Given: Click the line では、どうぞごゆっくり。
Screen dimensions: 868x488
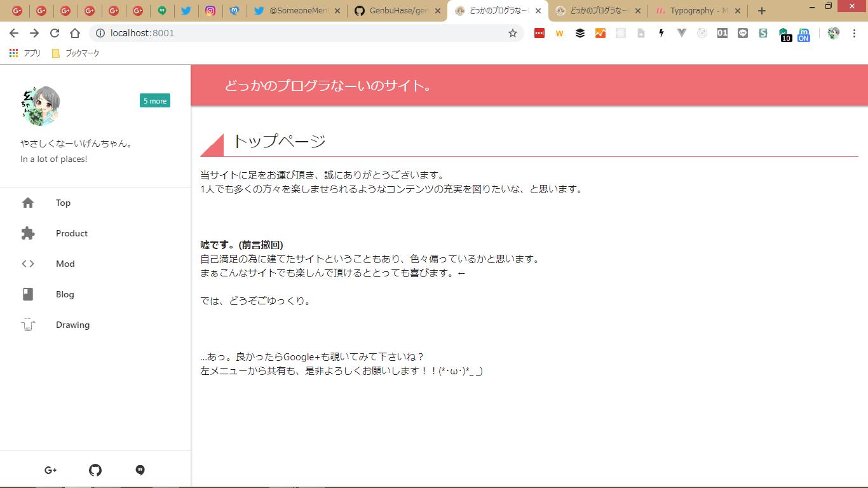Looking at the screenshot, I should tap(257, 301).
